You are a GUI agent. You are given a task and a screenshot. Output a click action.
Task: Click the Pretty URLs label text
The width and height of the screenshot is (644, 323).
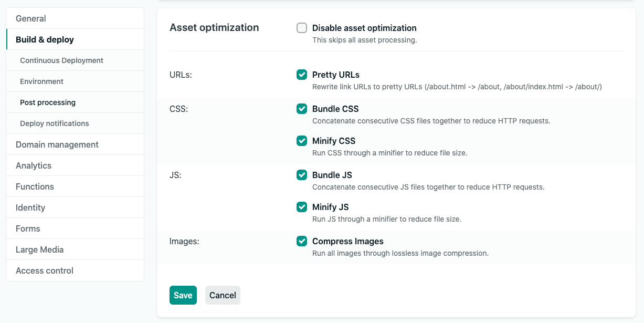[336, 75]
